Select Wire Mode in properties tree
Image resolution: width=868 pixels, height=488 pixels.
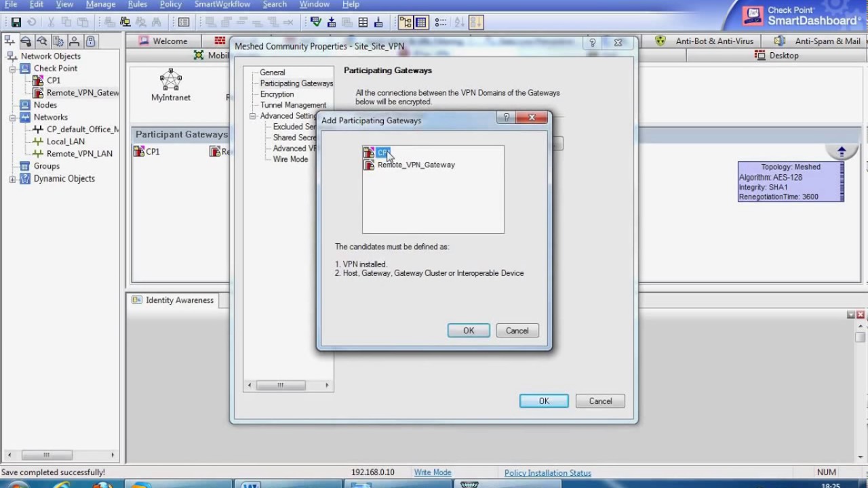[x=290, y=159]
